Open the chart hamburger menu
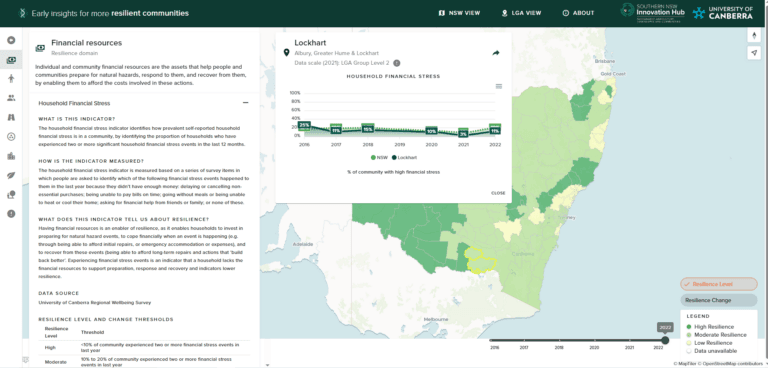 coord(499,86)
